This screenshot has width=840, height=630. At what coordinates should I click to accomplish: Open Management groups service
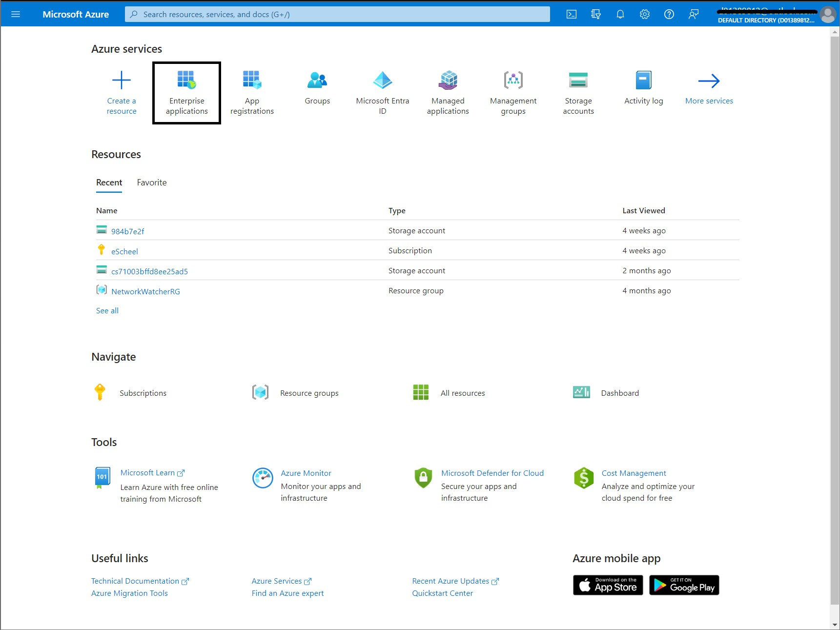(513, 93)
